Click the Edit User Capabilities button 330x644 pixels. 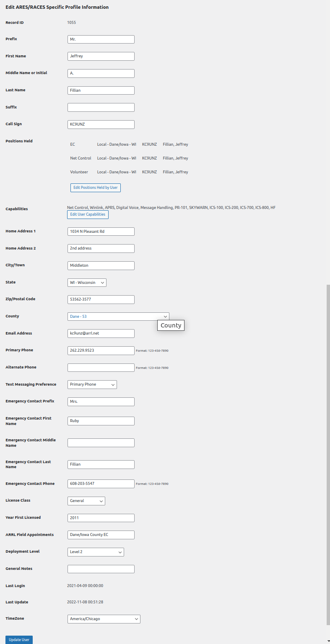click(88, 214)
